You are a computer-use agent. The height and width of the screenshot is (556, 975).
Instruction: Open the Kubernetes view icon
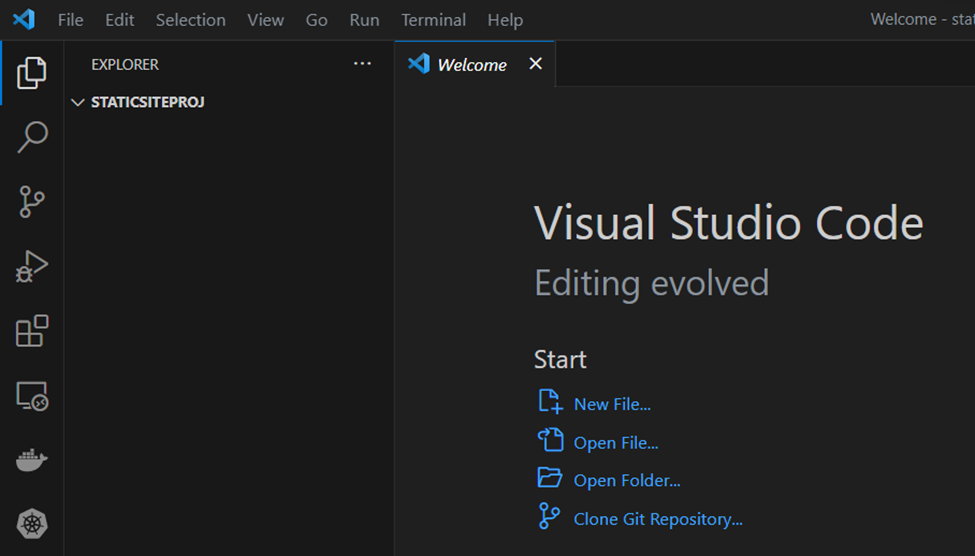(32, 524)
